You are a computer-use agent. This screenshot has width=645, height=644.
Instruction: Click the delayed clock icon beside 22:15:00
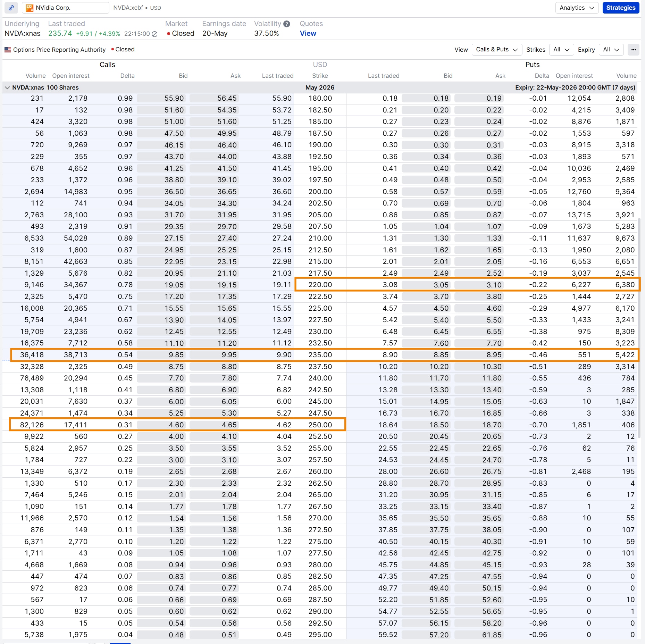point(155,34)
